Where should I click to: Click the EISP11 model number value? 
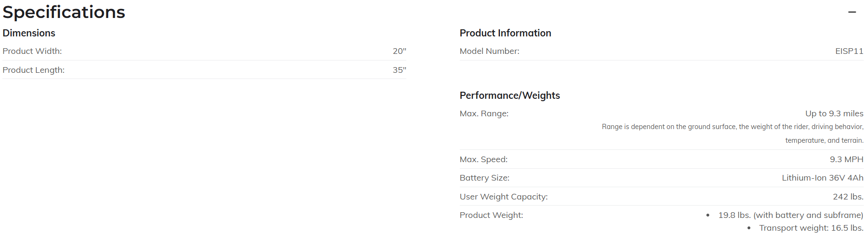click(x=849, y=51)
